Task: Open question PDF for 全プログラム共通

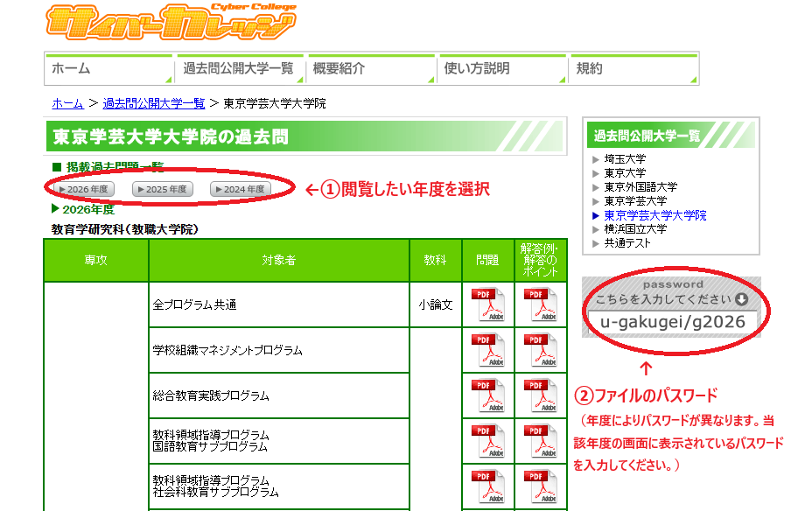Action: click(488, 304)
